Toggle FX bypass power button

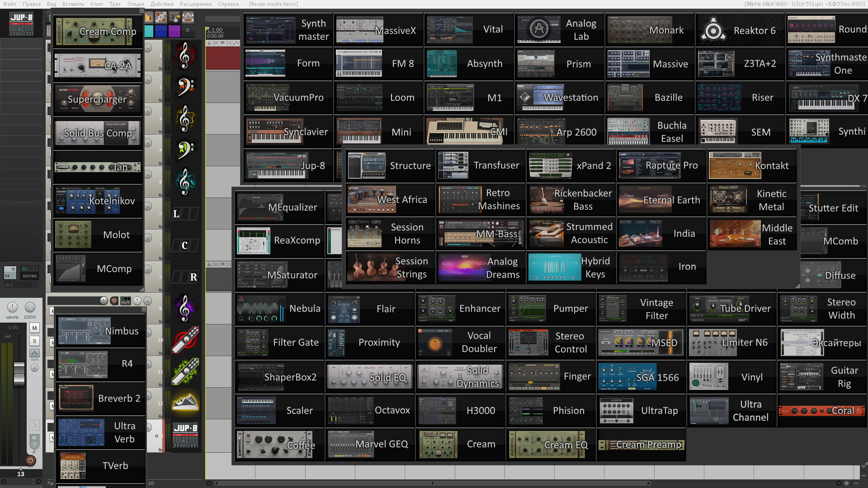pyautogui.click(x=13, y=269)
